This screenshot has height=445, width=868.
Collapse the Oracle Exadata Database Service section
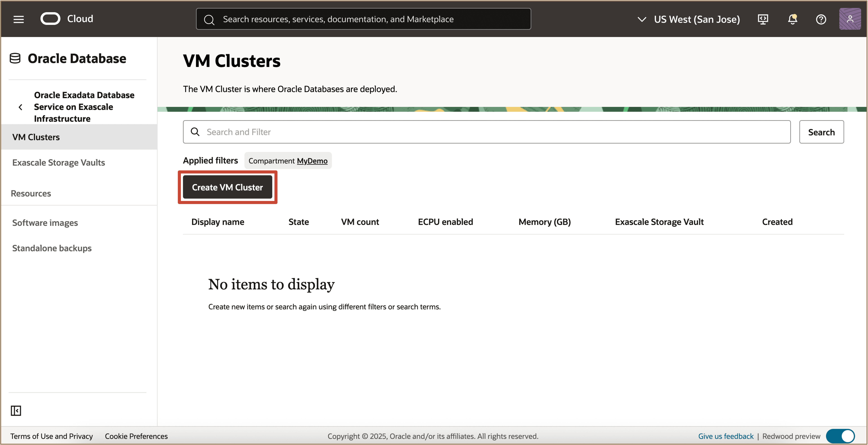point(21,107)
